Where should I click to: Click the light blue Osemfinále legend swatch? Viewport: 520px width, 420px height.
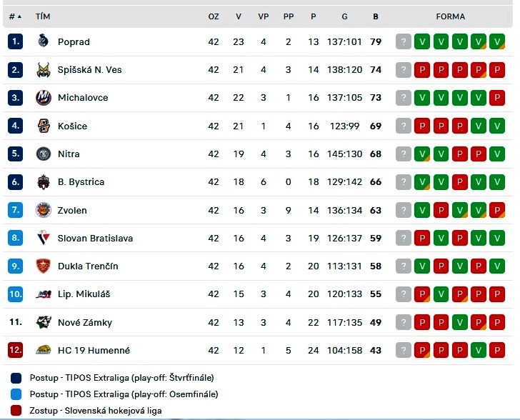point(16,394)
